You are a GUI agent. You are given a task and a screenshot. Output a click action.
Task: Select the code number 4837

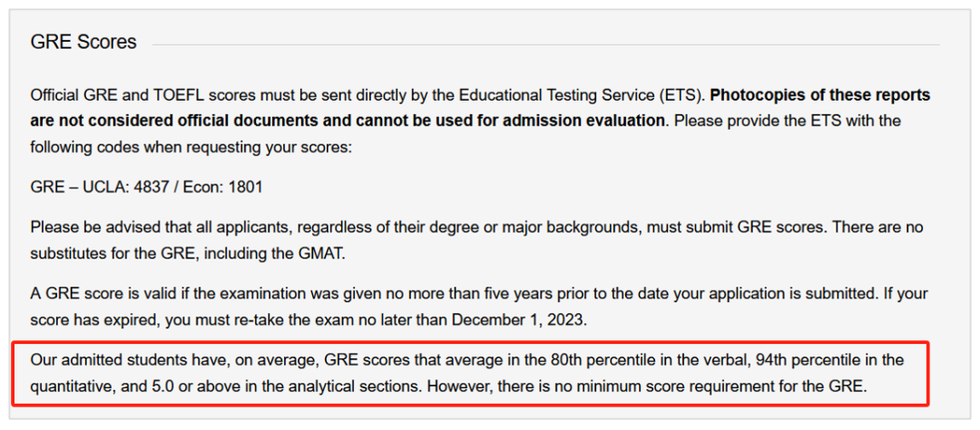(x=152, y=188)
